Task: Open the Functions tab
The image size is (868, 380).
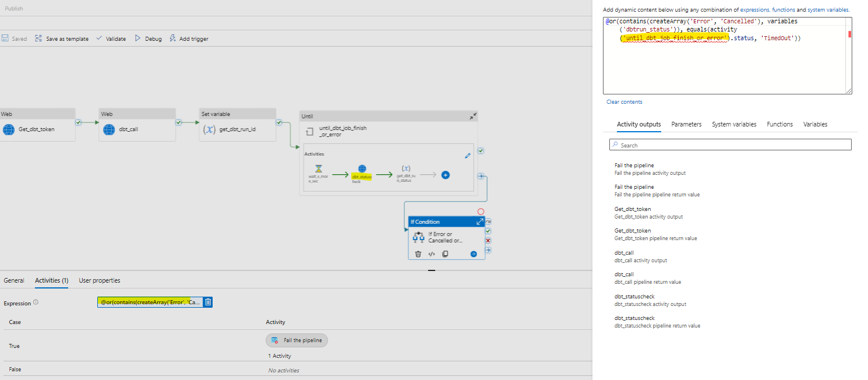Action: click(x=780, y=124)
